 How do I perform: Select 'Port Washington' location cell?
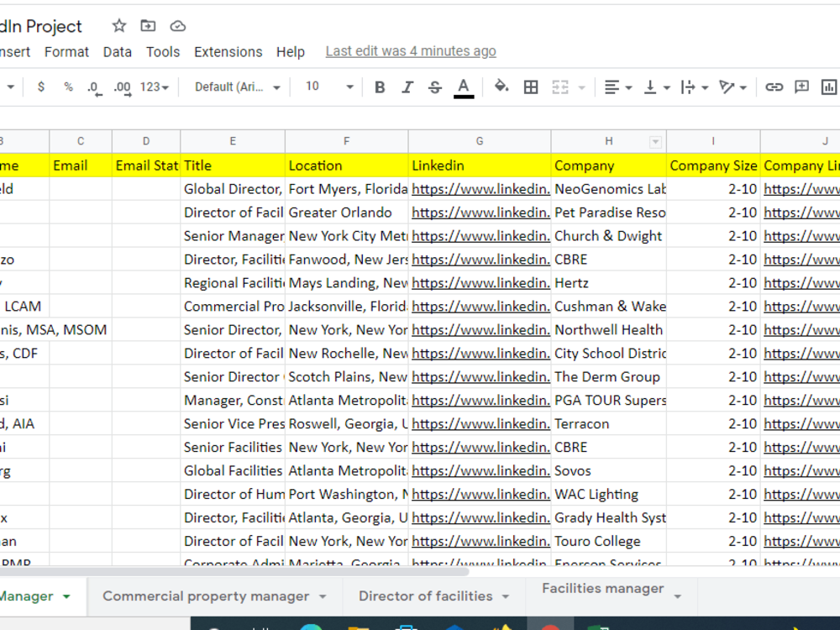tap(346, 495)
